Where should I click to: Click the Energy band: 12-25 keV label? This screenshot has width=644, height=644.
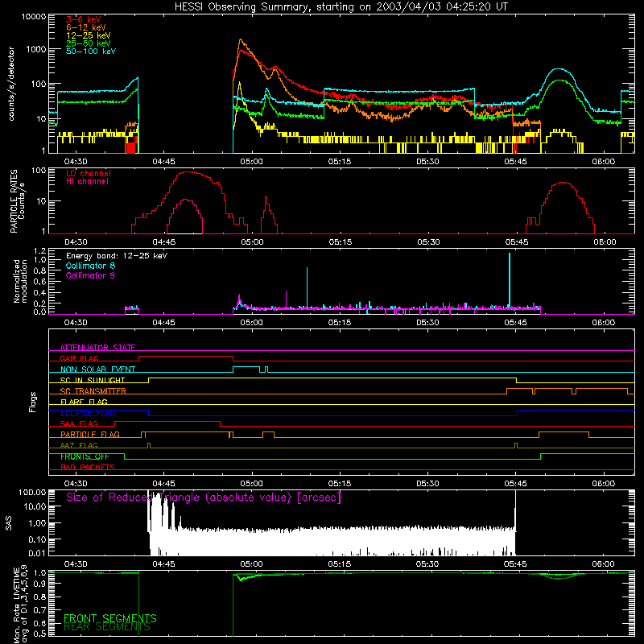point(117,256)
